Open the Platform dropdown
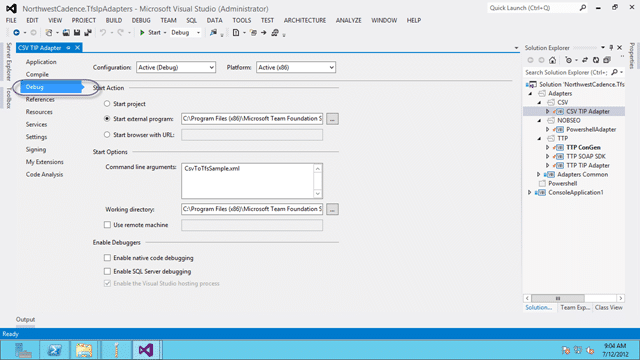This screenshot has width=640, height=360. pos(296,67)
